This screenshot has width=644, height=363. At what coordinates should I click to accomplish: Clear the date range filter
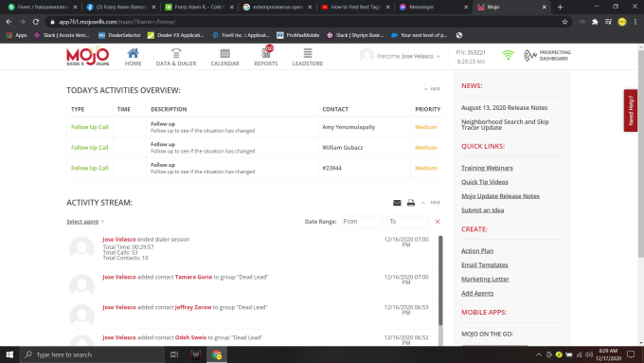(x=438, y=222)
